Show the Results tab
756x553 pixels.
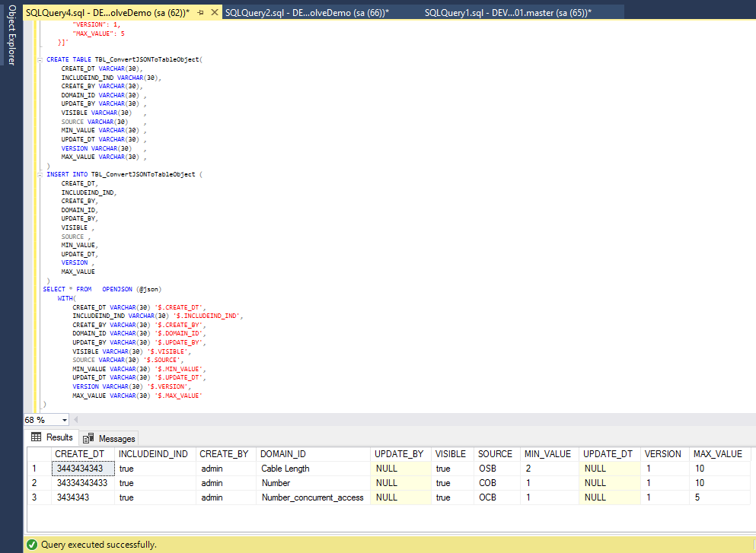pyautogui.click(x=52, y=437)
